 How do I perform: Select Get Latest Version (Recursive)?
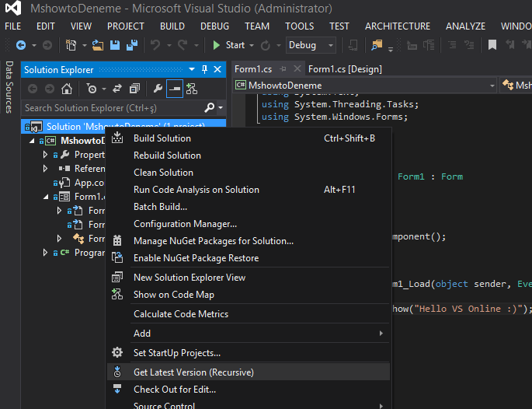click(249, 372)
